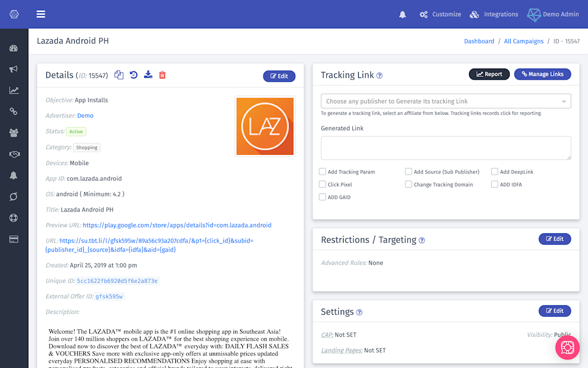Open the hamburger menu in the top bar
588x368 pixels.
(x=41, y=14)
